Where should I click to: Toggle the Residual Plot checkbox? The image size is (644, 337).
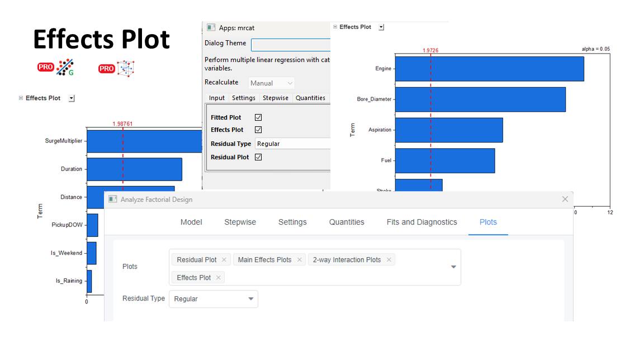coord(258,157)
